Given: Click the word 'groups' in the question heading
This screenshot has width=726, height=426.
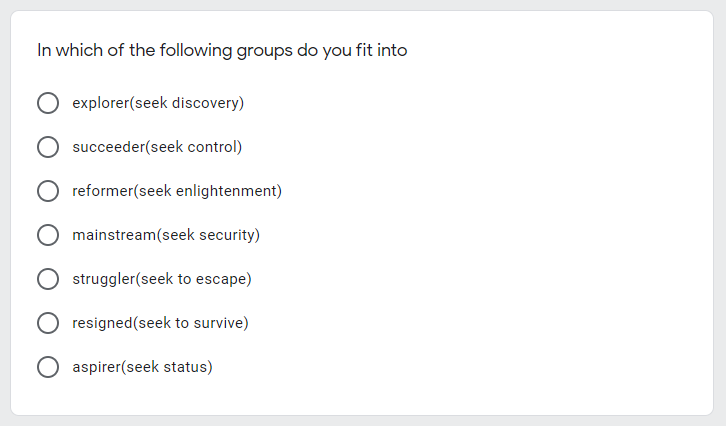Looking at the screenshot, I should click(x=265, y=51).
